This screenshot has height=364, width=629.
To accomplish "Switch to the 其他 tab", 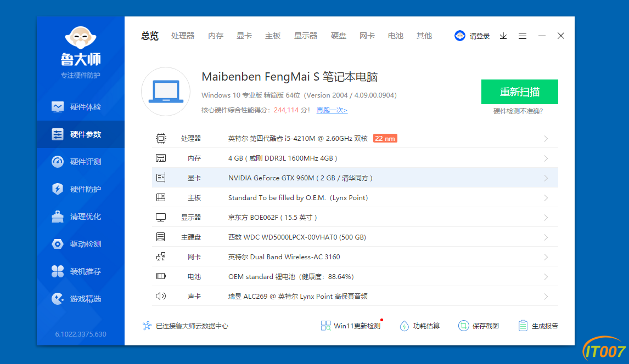I will [x=424, y=36].
